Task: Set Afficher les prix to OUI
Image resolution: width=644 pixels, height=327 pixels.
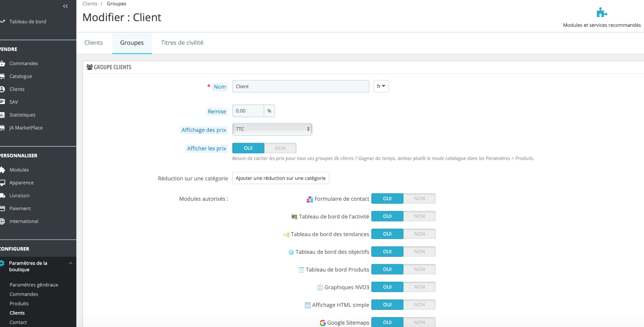Action: 248,148
